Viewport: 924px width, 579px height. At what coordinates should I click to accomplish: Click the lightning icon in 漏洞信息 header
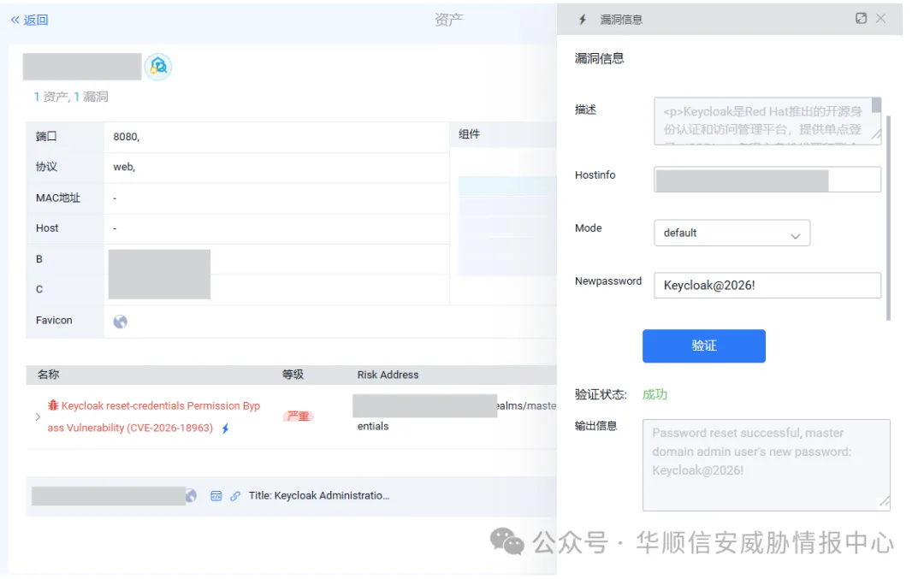tap(583, 20)
